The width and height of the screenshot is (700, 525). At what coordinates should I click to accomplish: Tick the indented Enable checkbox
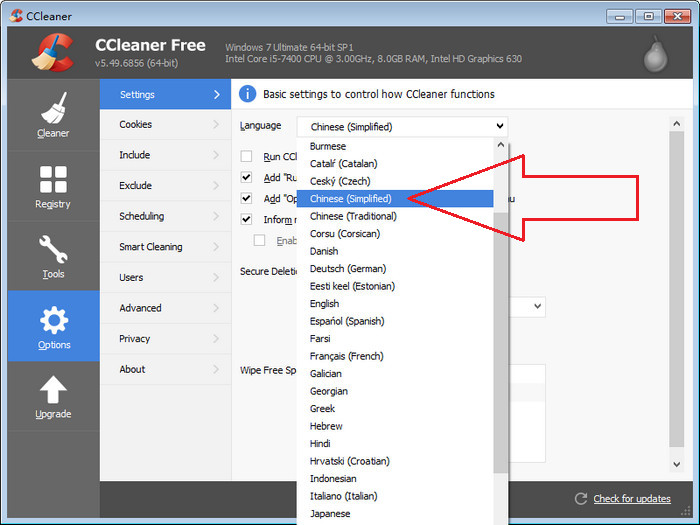259,240
